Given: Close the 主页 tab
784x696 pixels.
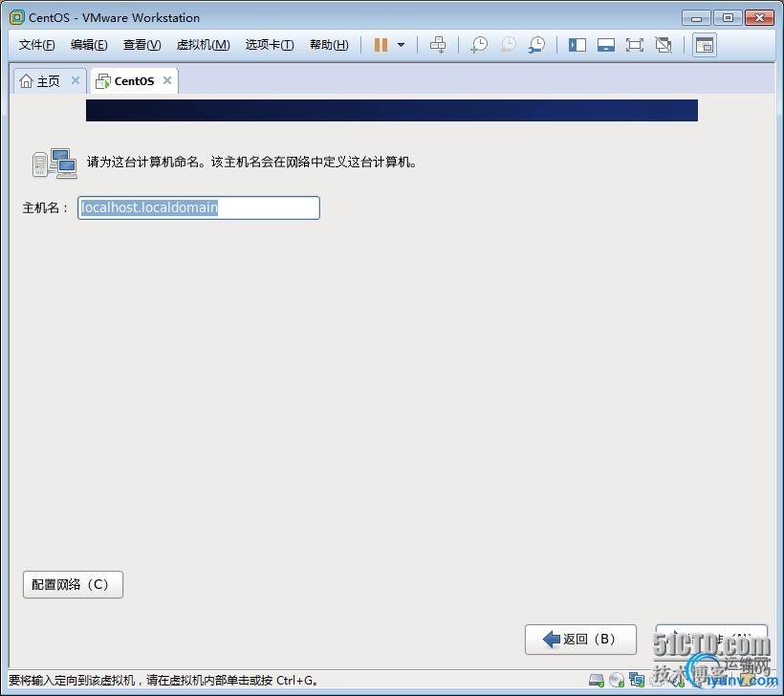Looking at the screenshot, I should pos(76,80).
